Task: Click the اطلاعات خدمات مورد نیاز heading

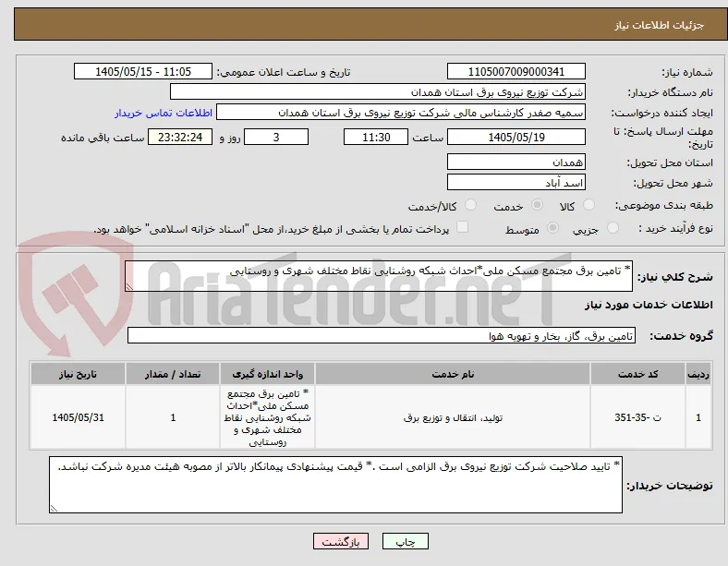Action: [649, 305]
